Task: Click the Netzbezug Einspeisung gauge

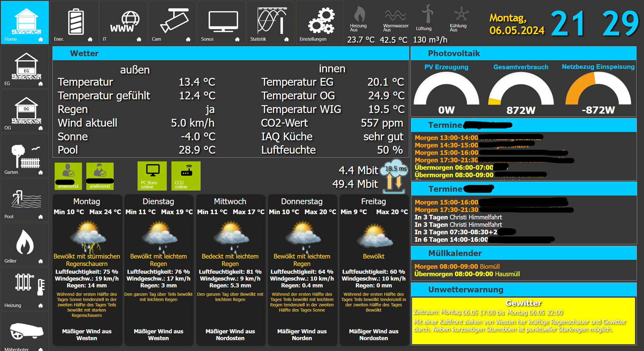Action: (598, 88)
